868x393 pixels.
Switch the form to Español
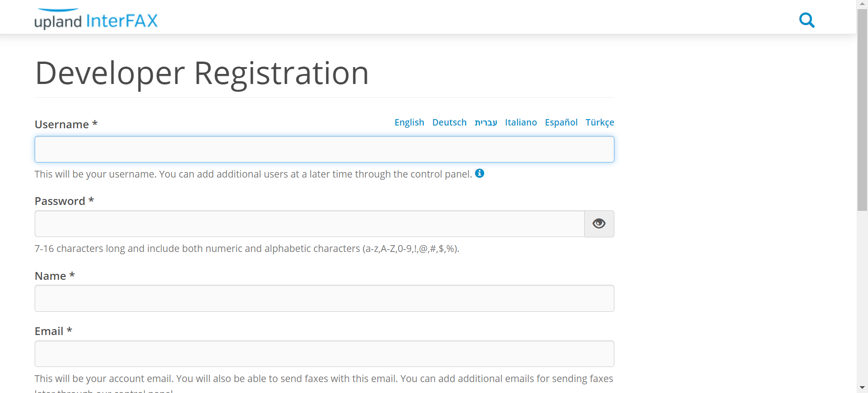(561, 122)
